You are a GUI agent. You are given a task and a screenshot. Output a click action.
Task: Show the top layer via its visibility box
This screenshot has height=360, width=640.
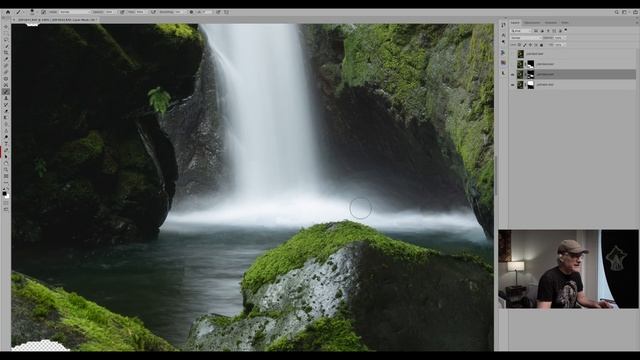pyautogui.click(x=513, y=53)
